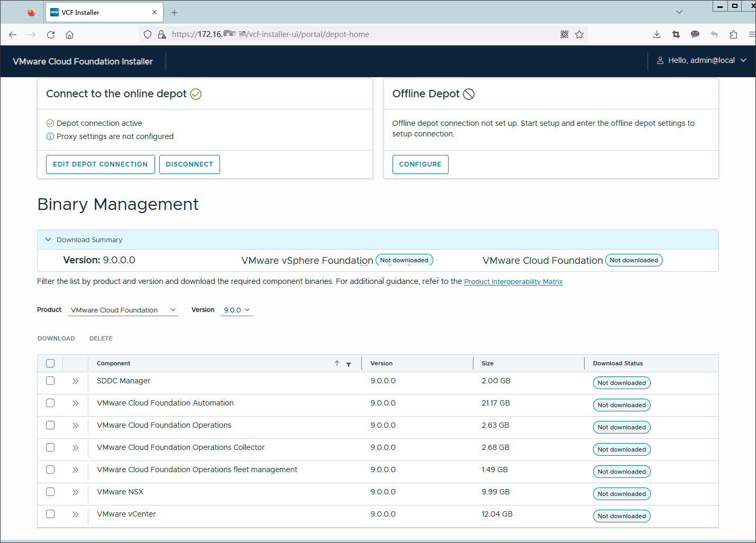756x543 pixels.
Task: Select the VMware NSX checkbox
Action: tap(50, 492)
